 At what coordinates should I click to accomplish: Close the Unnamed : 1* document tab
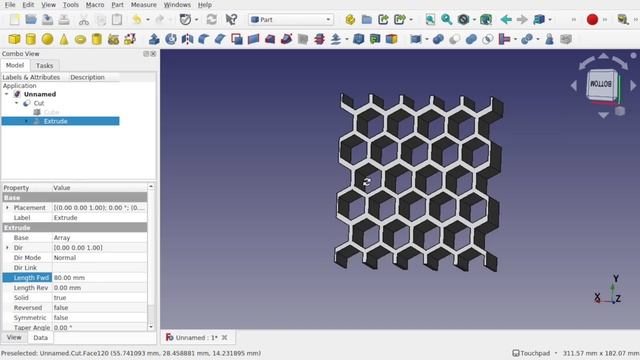224,338
